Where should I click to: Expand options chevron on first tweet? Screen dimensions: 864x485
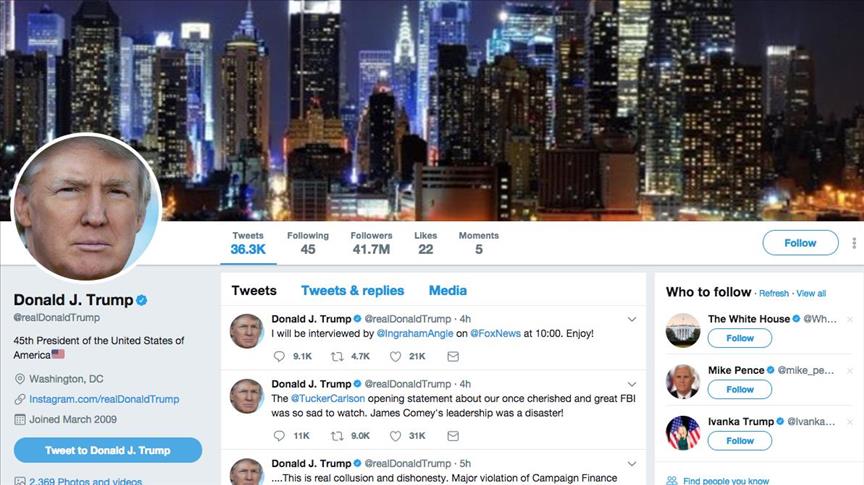tap(632, 319)
